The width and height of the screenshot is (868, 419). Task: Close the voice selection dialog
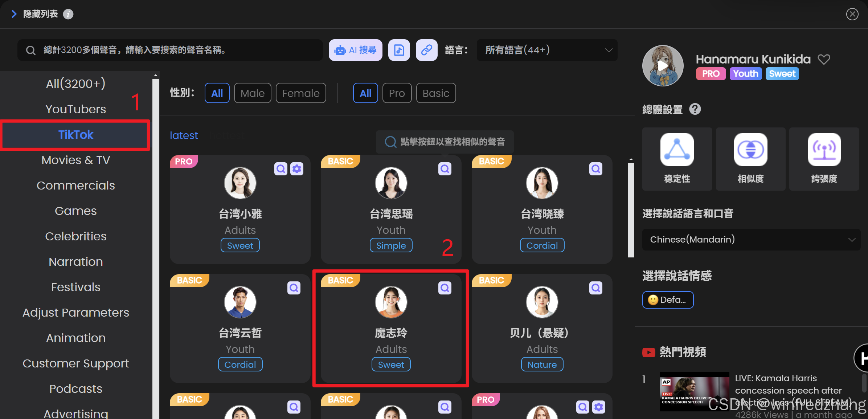(x=852, y=14)
